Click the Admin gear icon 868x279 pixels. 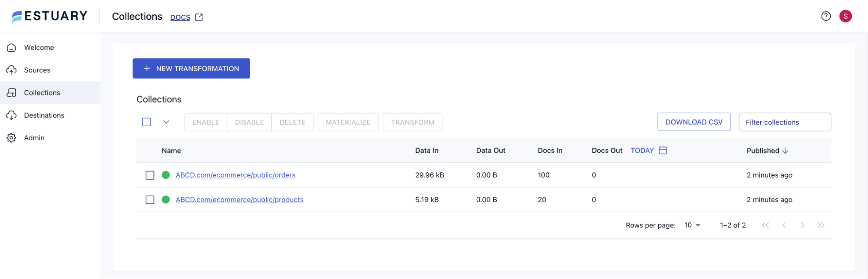coord(12,138)
